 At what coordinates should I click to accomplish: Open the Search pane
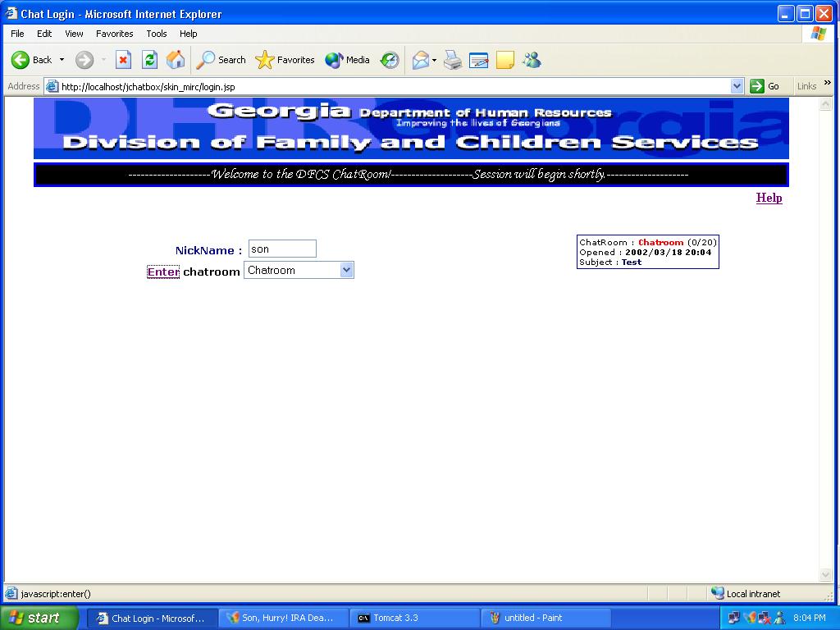click(x=220, y=60)
